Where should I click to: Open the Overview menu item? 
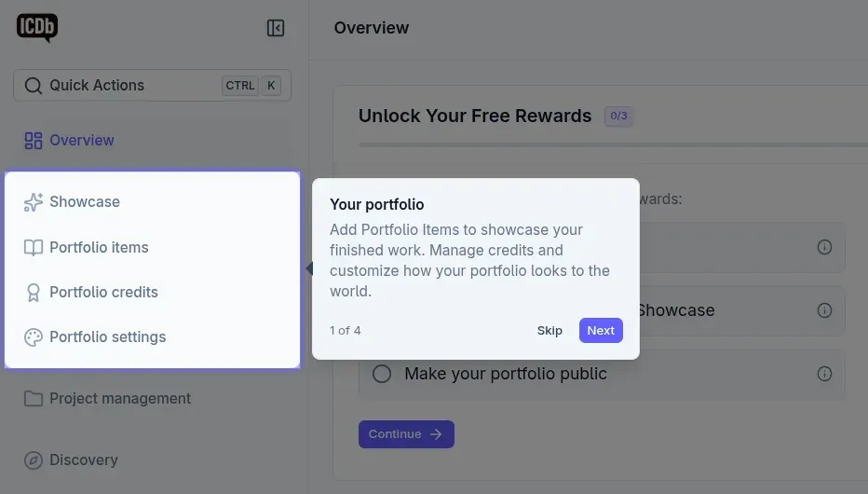(81, 141)
